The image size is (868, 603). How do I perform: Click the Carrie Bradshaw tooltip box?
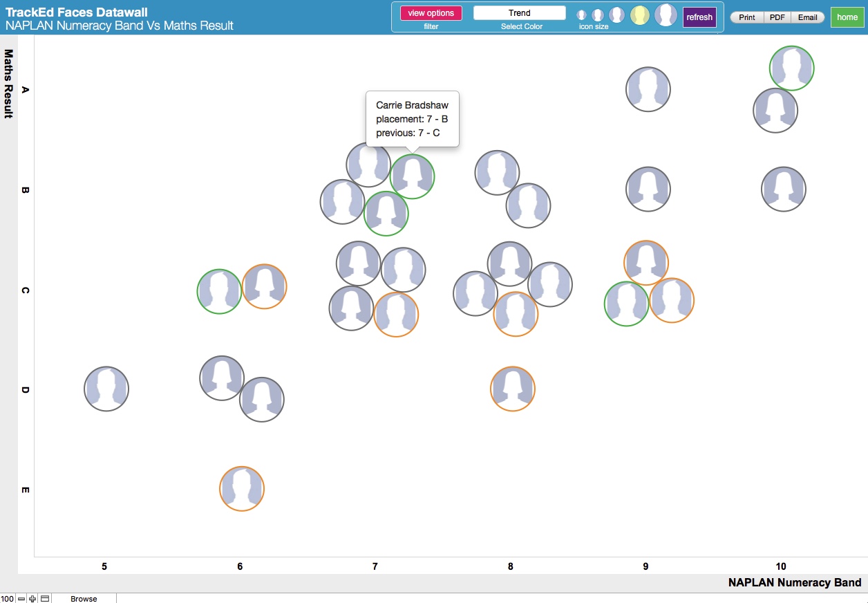(x=413, y=119)
